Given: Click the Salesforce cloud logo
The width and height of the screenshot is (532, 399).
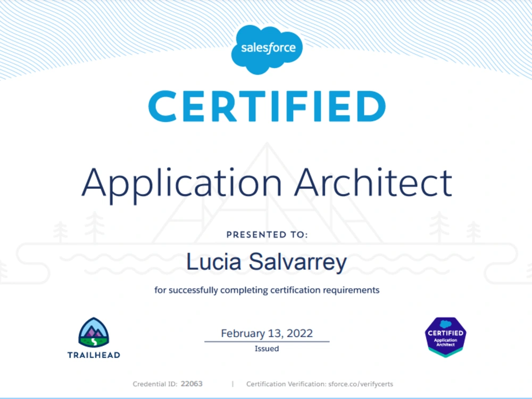Looking at the screenshot, I should click(x=267, y=49).
